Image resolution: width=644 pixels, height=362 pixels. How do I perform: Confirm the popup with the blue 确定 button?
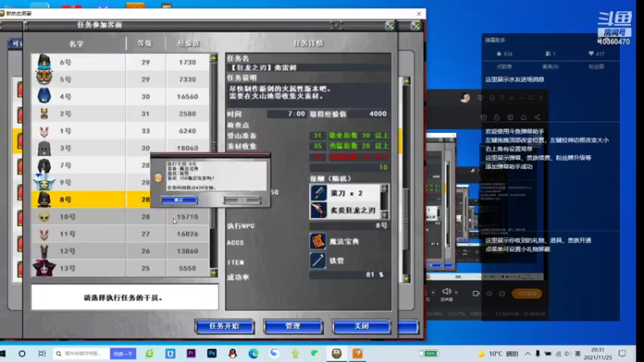tap(179, 200)
